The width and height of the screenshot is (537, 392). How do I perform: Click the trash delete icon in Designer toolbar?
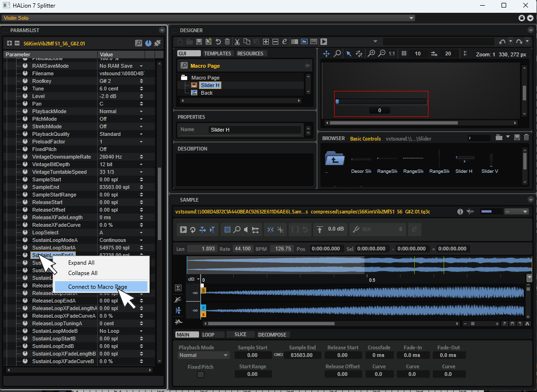[227, 42]
